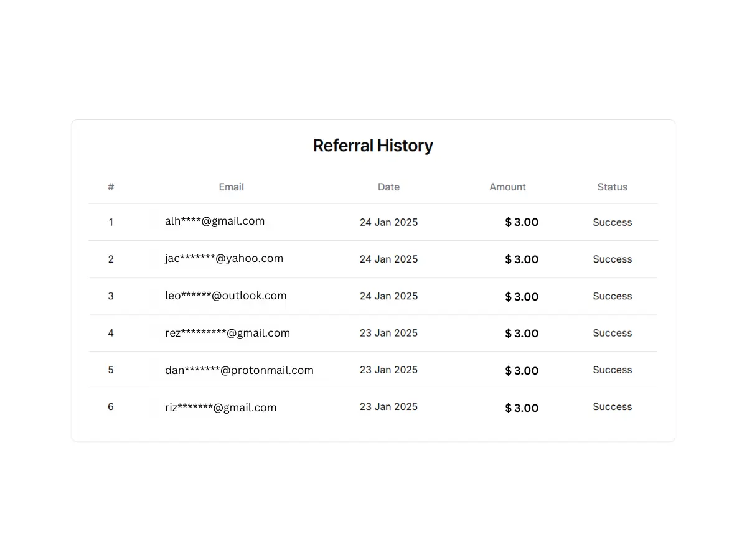Click the Success status on row 1
The width and height of the screenshot is (747, 560).
[612, 222]
